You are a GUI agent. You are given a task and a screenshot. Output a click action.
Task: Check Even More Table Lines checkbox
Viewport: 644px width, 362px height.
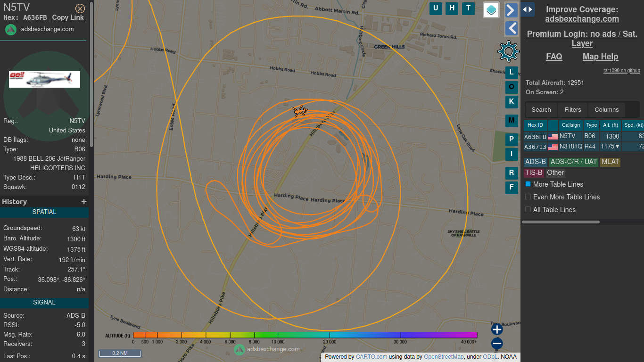click(x=528, y=197)
